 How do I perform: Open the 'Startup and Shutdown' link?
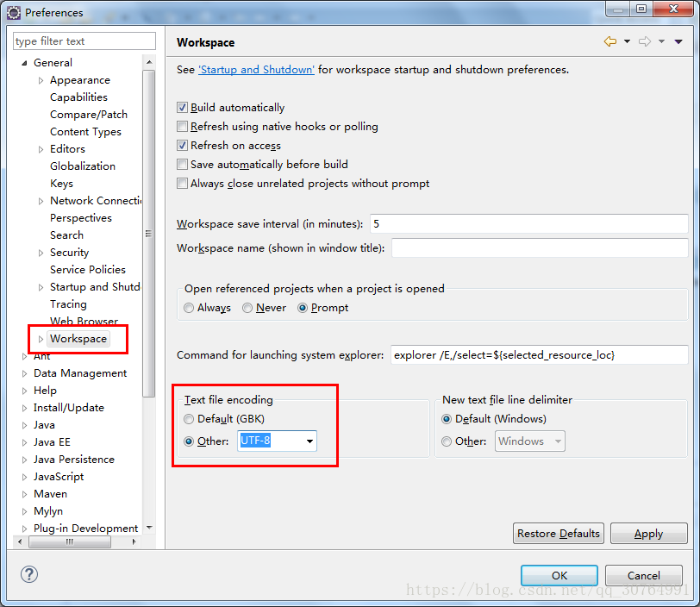click(x=256, y=70)
